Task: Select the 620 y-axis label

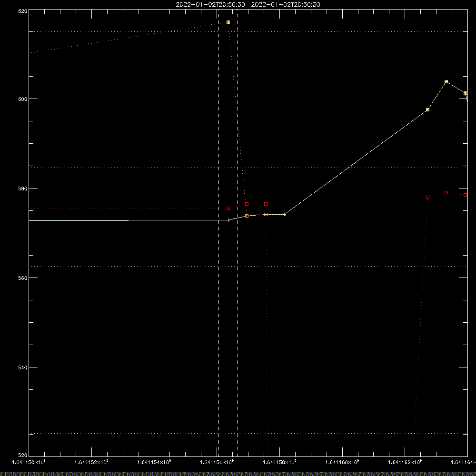Action: (23, 11)
